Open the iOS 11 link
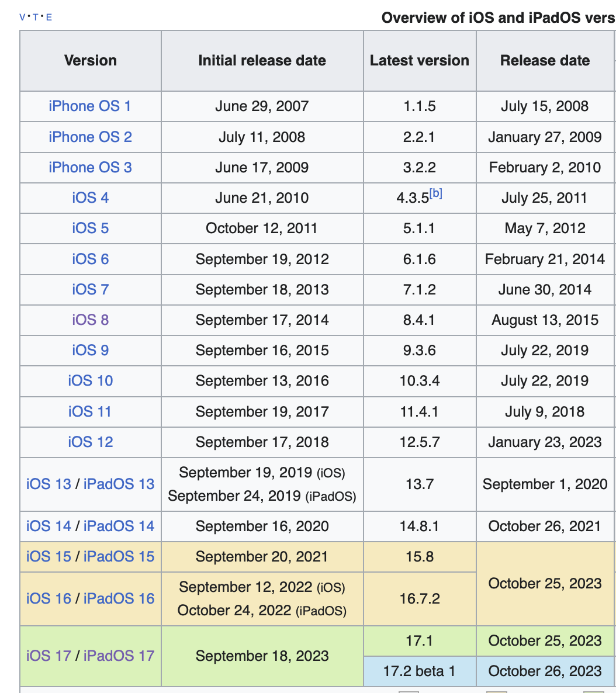Screen dimensions: 616x693 pos(90,412)
